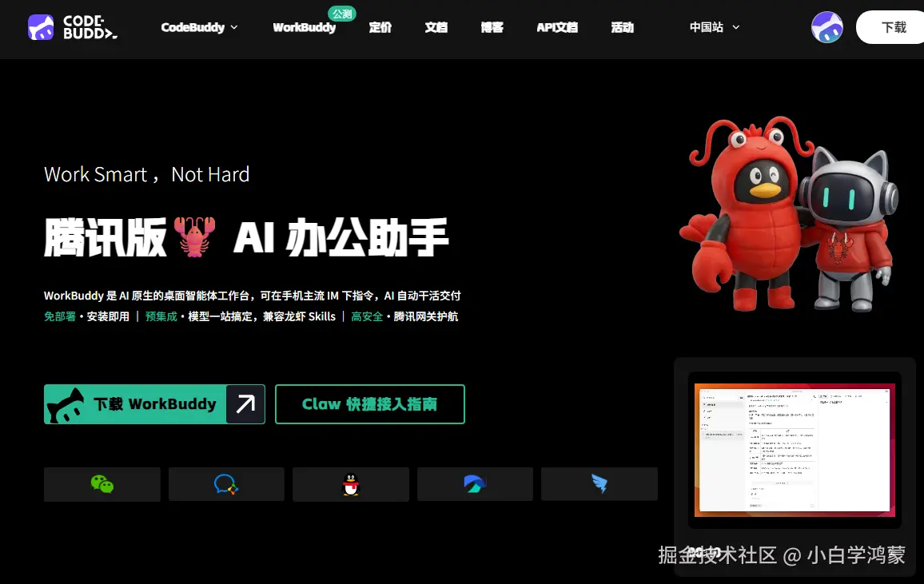Click the 博客 navigation item

(x=492, y=27)
